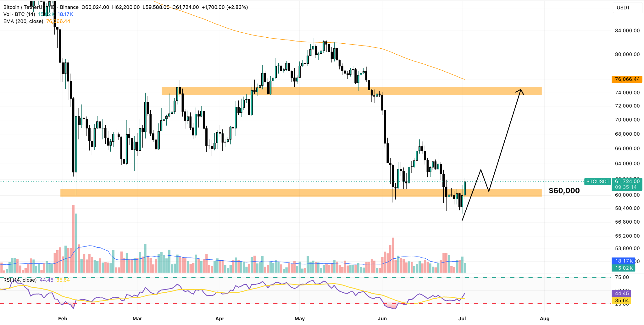Click the Jul label on time axis
The width and height of the screenshot is (644, 325).
click(462, 318)
